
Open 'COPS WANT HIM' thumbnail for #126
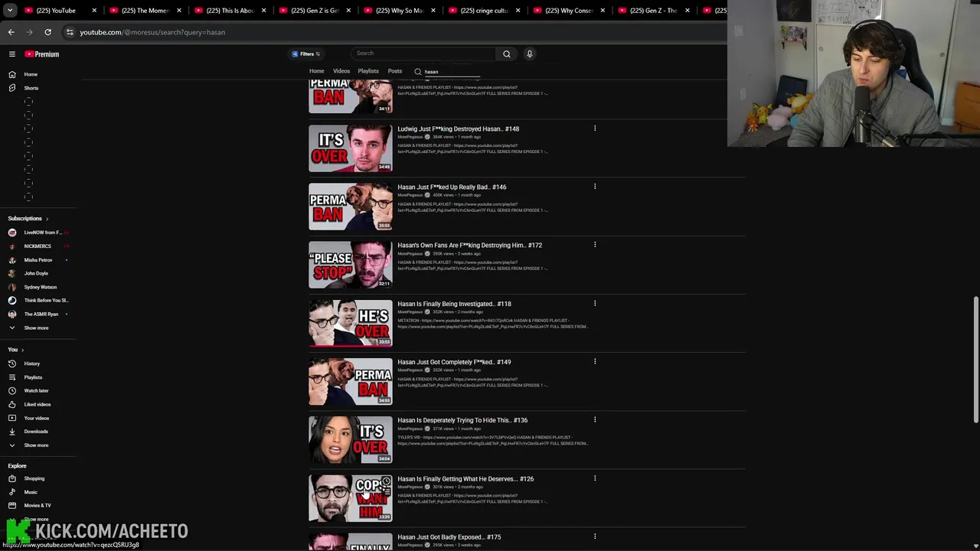351,498
